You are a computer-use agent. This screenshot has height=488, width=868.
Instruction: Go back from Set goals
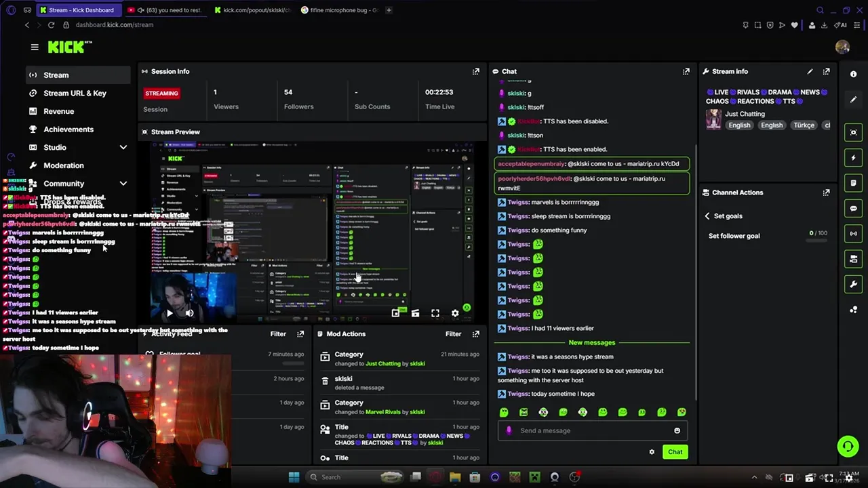(707, 216)
